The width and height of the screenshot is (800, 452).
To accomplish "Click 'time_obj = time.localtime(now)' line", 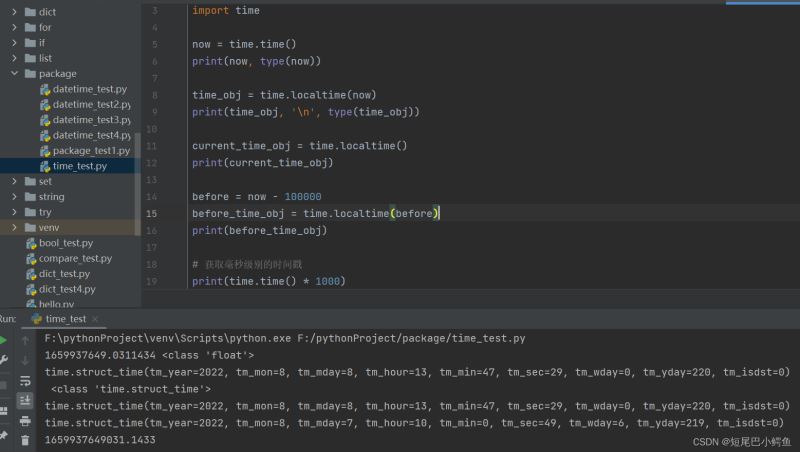I will 284,95.
